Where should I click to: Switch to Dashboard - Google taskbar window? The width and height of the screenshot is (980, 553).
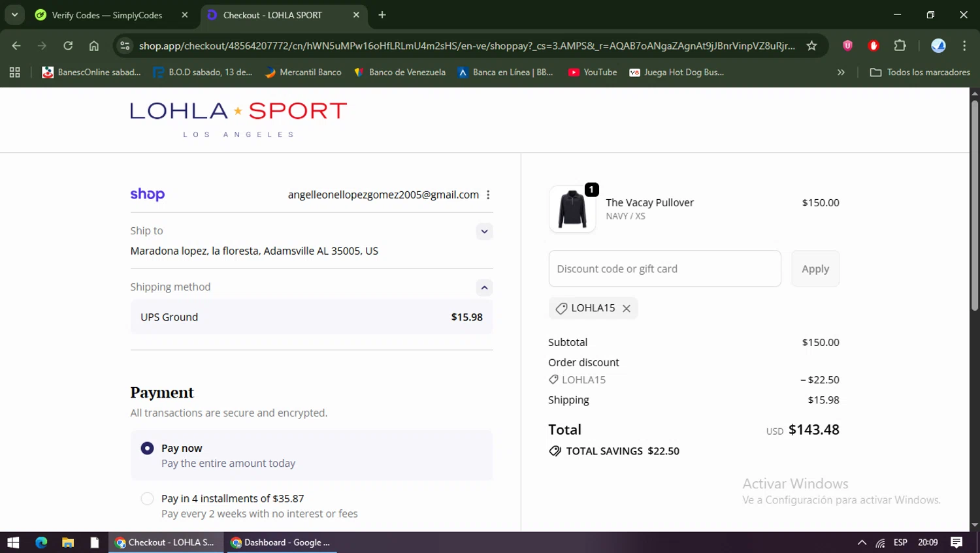point(281,543)
